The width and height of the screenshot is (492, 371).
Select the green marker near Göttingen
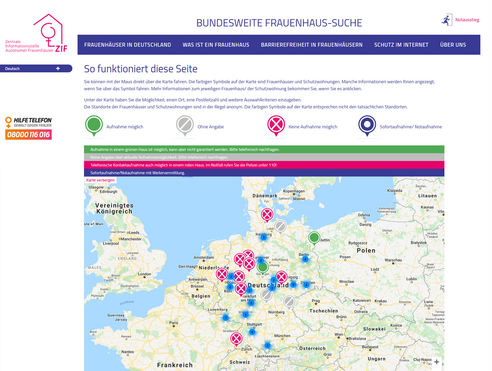pyautogui.click(x=263, y=267)
